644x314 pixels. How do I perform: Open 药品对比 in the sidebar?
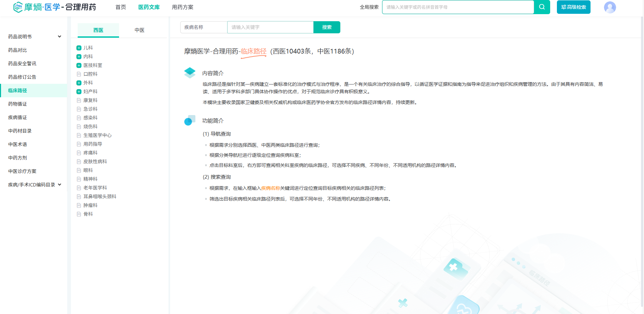pyautogui.click(x=17, y=50)
